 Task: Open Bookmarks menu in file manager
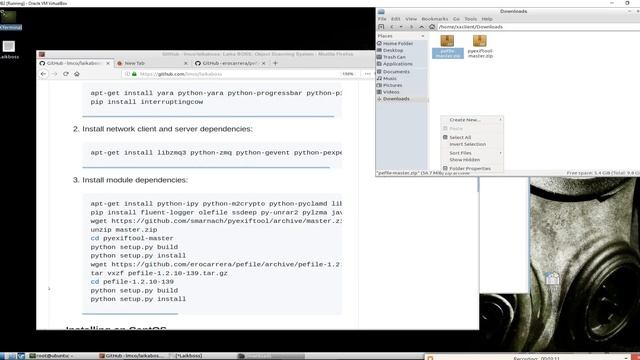(x=435, y=19)
